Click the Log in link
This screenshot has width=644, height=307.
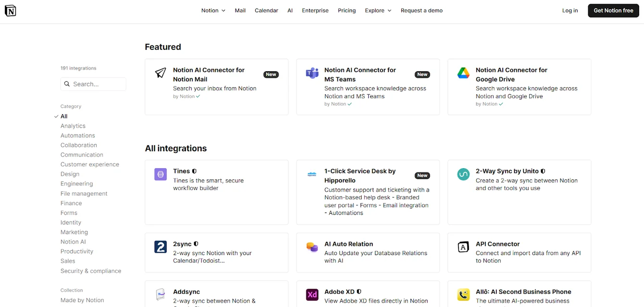pyautogui.click(x=570, y=11)
